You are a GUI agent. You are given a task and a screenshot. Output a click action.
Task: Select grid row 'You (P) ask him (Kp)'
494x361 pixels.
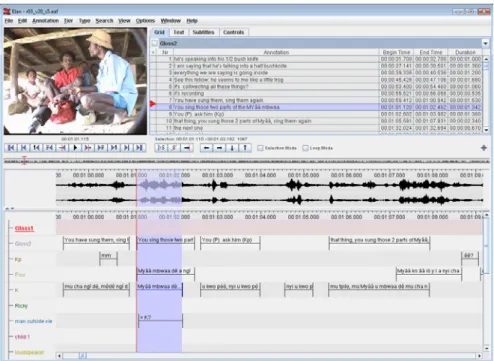click(316, 114)
